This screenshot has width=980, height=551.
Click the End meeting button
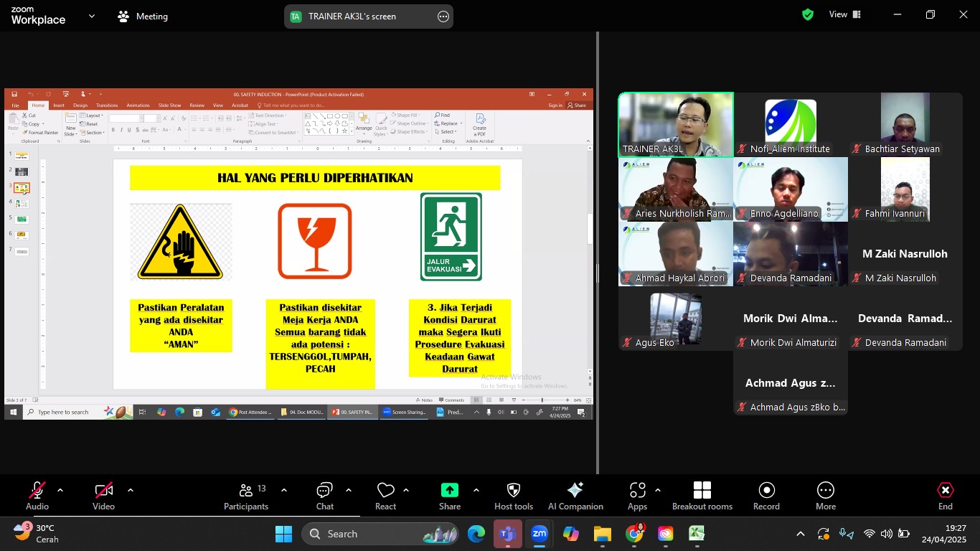coord(946,496)
